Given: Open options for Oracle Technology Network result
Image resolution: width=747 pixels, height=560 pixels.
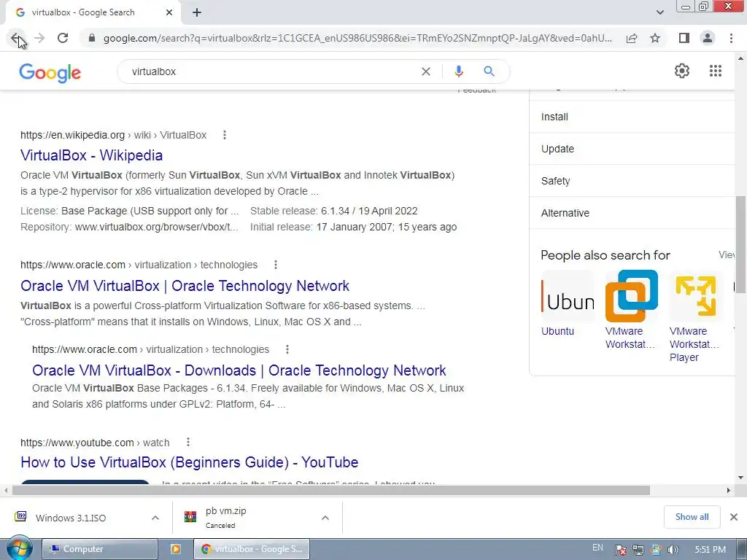Looking at the screenshot, I should click(275, 265).
